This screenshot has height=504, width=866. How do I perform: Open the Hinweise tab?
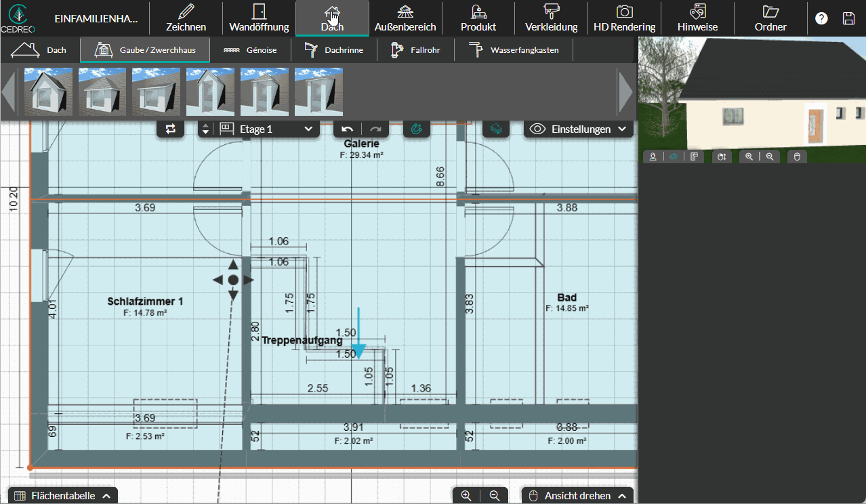coord(698,18)
